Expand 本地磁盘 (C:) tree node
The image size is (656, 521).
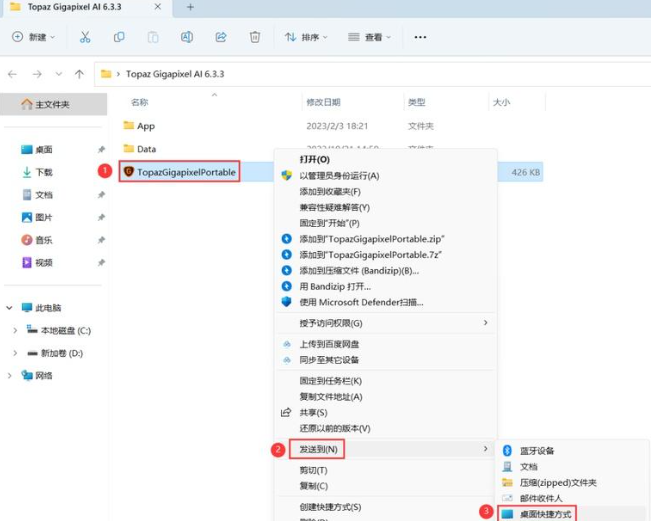click(15, 330)
